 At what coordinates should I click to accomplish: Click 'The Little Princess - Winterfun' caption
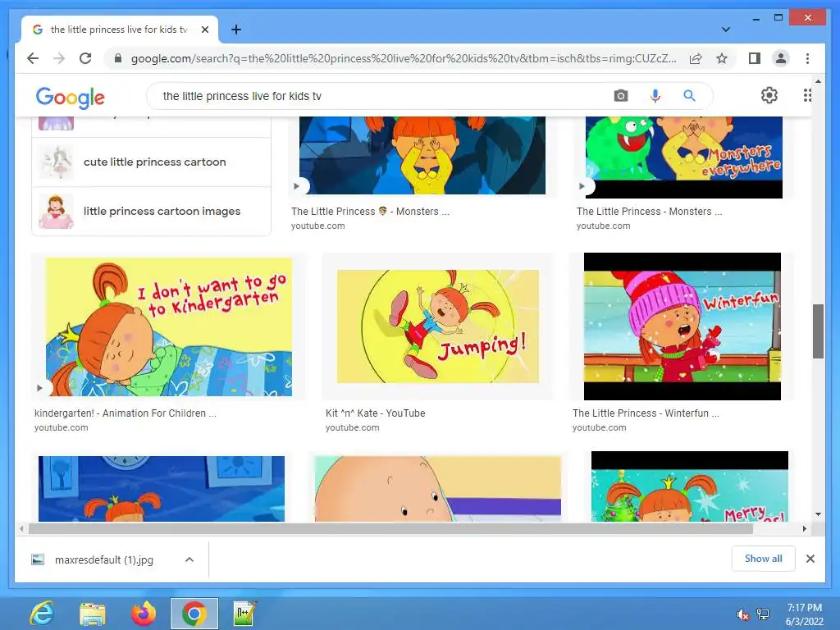(646, 413)
